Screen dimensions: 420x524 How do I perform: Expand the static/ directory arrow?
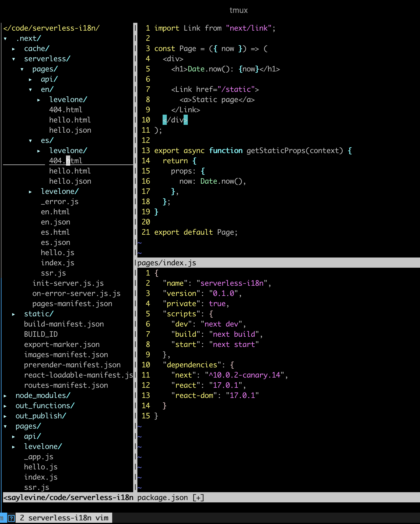(x=13, y=314)
